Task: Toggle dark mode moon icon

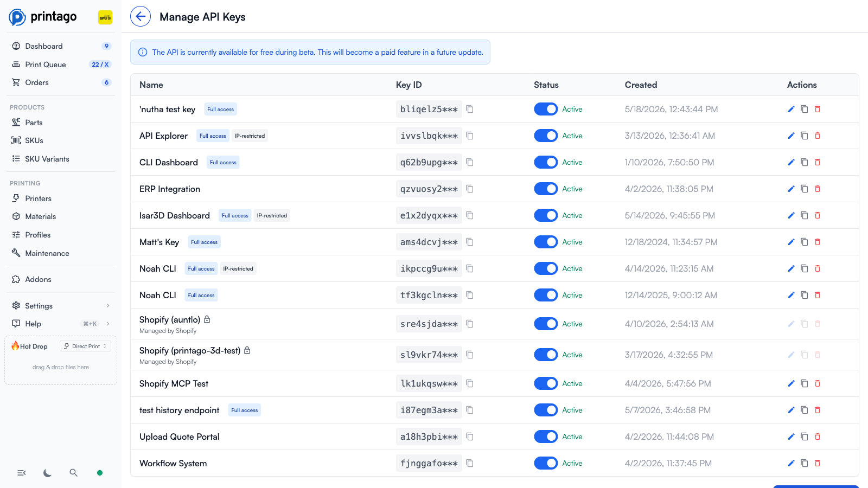Action: (48, 473)
